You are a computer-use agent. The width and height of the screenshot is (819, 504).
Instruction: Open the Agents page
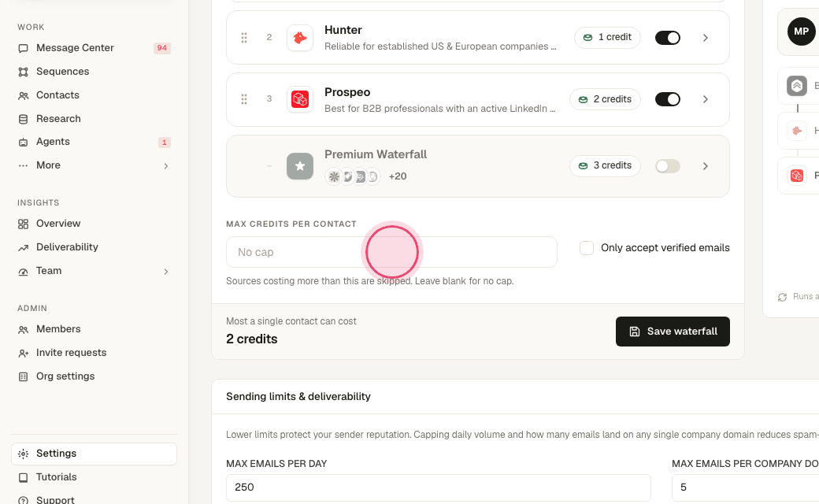94,142
